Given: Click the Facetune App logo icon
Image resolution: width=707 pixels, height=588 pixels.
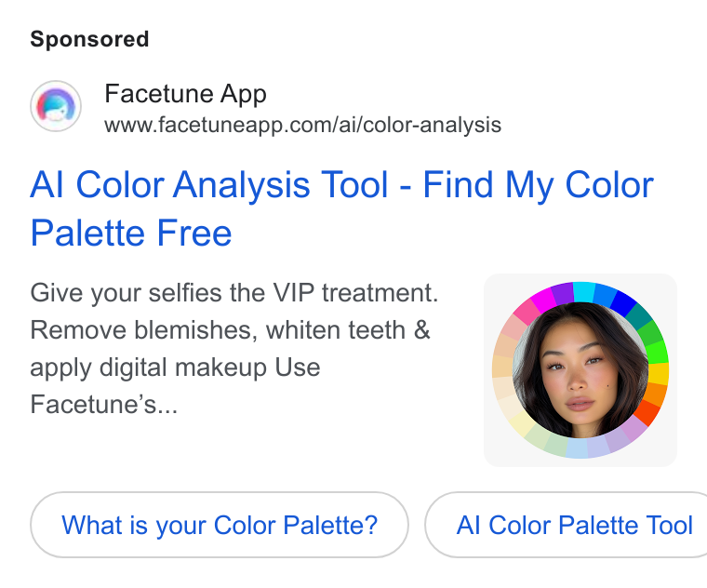Looking at the screenshot, I should (56, 106).
